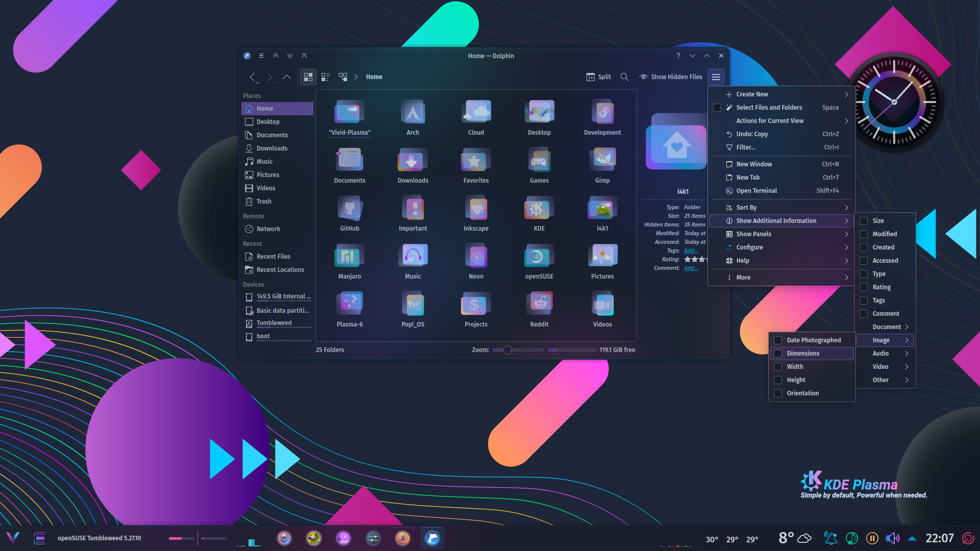
Task: Click the Home breadcrumb in location bar
Action: (x=374, y=77)
